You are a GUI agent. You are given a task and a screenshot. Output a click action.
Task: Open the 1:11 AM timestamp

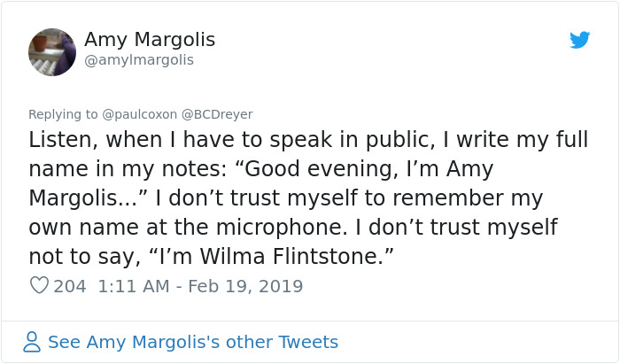point(131,286)
